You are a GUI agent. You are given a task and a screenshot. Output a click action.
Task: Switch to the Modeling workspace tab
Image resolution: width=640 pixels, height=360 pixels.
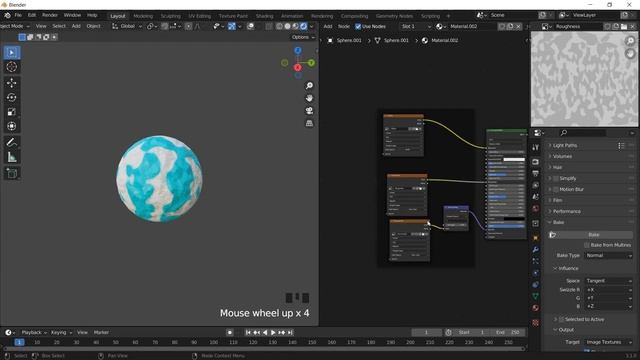click(x=143, y=16)
